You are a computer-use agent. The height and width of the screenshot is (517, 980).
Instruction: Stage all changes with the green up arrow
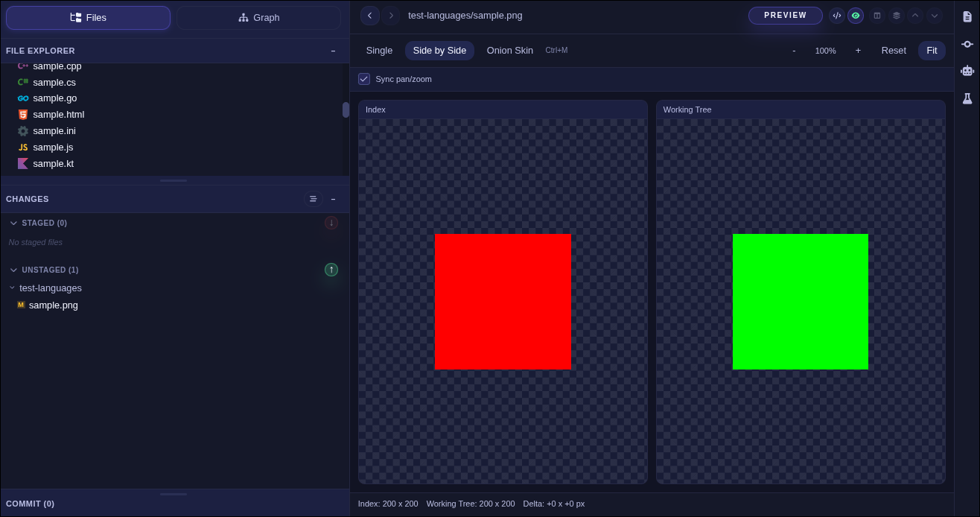[331, 270]
